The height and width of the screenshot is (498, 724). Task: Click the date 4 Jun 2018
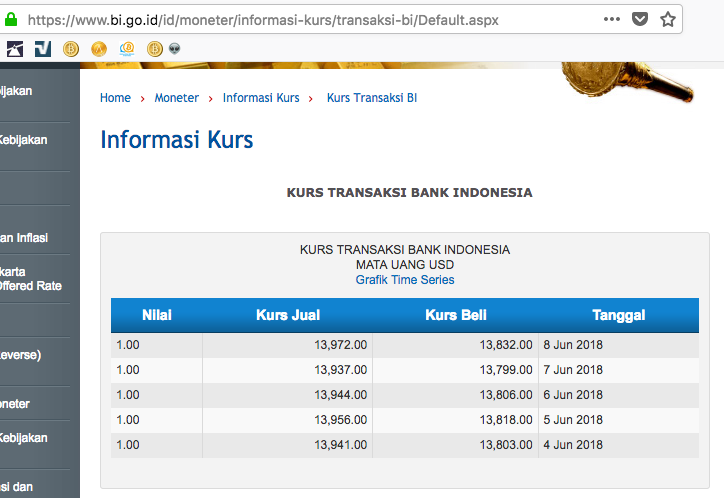[573, 444]
